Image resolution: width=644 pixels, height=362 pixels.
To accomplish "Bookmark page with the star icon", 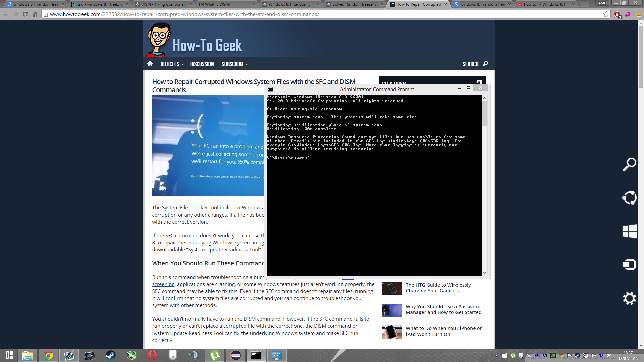I will click(606, 14).
